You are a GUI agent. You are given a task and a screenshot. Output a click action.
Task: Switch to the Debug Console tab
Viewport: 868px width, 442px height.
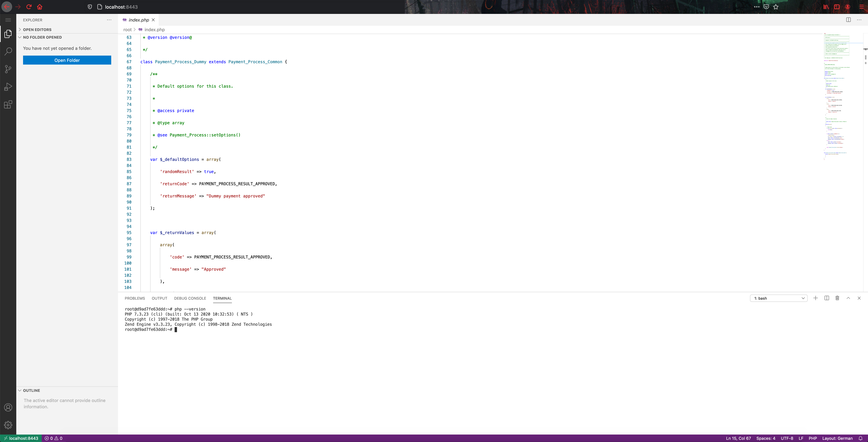click(190, 298)
